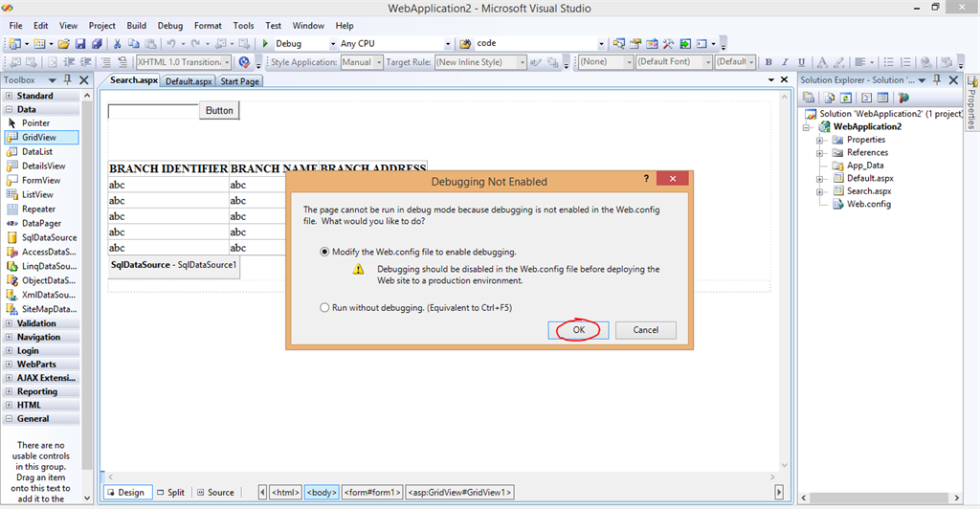Image resolution: width=980 pixels, height=509 pixels.
Task: Open the (None) block format dropdown
Action: pos(630,62)
